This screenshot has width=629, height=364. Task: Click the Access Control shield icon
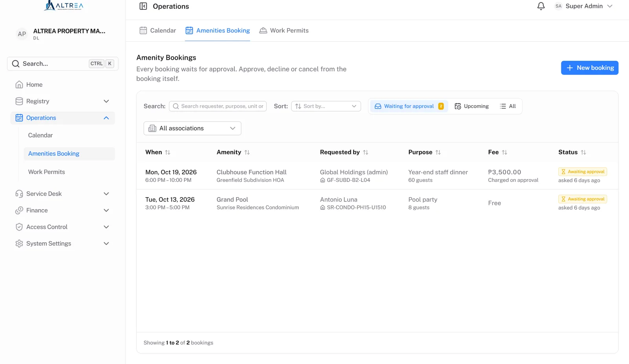click(x=19, y=227)
